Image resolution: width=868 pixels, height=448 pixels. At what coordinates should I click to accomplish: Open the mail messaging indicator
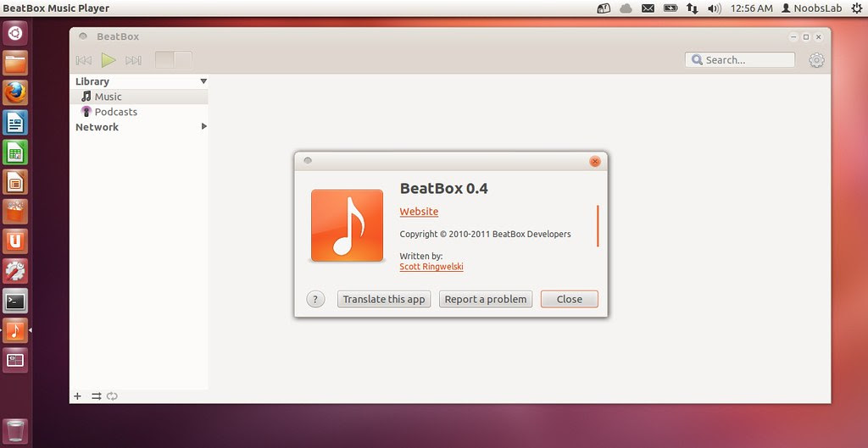point(648,8)
